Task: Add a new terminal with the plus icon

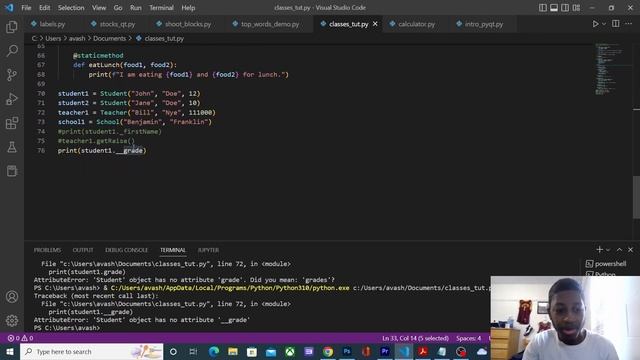Action: (x=599, y=249)
